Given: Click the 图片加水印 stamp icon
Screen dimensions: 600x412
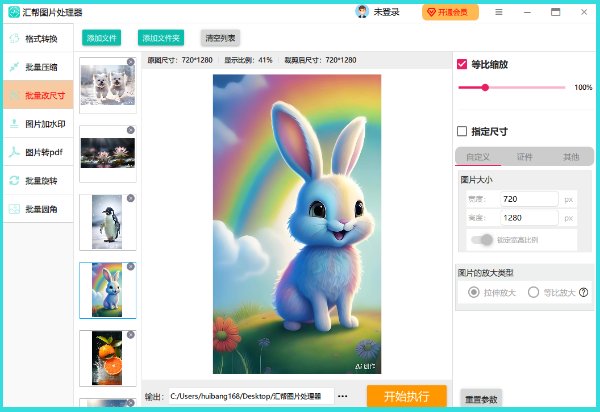Looking at the screenshot, I should point(14,124).
